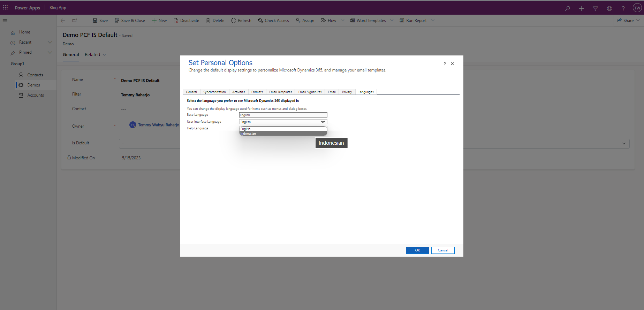Expand the Share dropdown chevron
Image resolution: width=644 pixels, height=310 pixels.
638,21
